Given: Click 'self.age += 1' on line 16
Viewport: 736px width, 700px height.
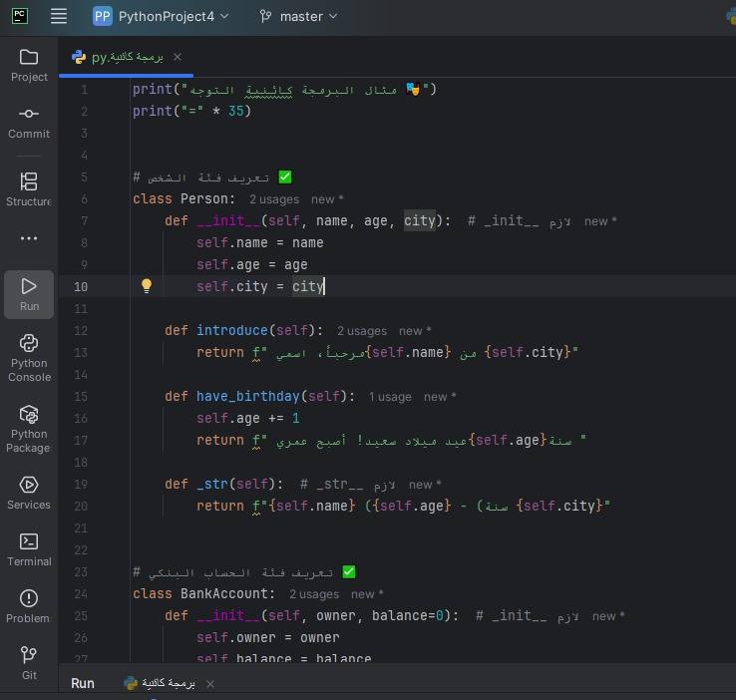Looking at the screenshot, I should click(x=248, y=418).
